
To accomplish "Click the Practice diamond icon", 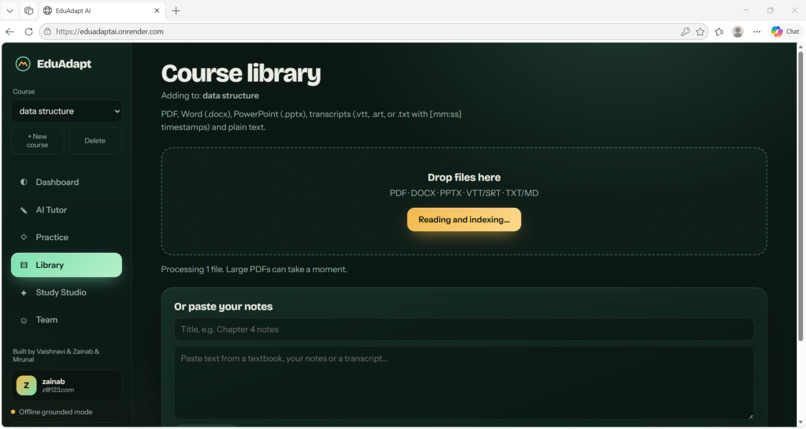I will coord(24,237).
